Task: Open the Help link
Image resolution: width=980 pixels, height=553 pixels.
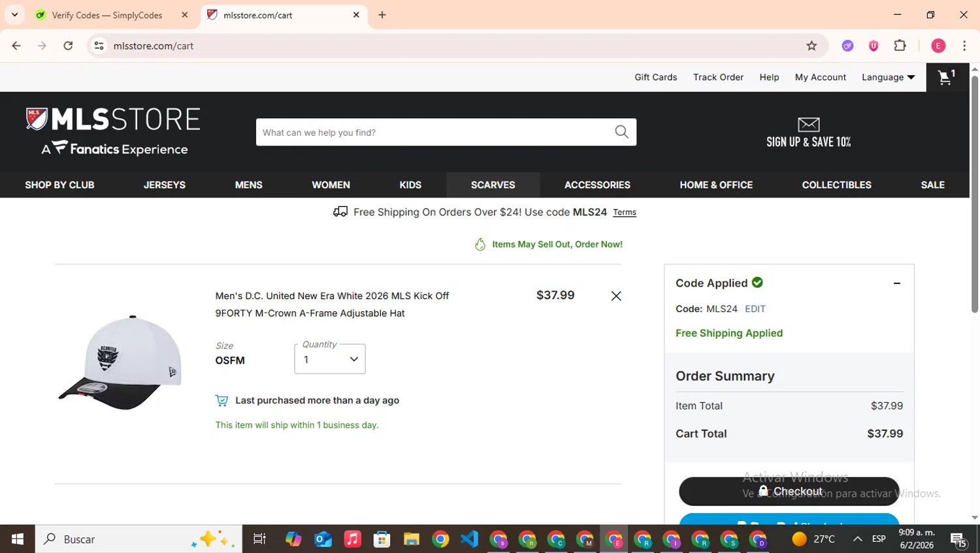Action: (x=769, y=77)
